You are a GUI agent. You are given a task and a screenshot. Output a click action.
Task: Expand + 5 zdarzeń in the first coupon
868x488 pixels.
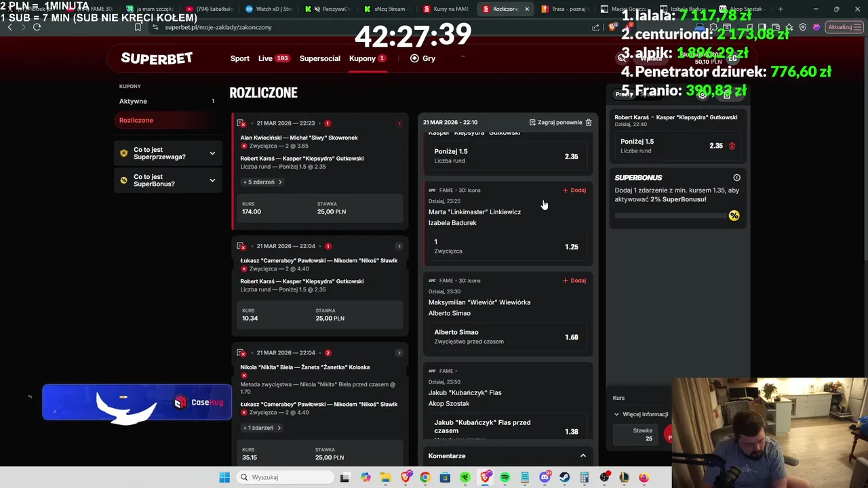tap(262, 182)
